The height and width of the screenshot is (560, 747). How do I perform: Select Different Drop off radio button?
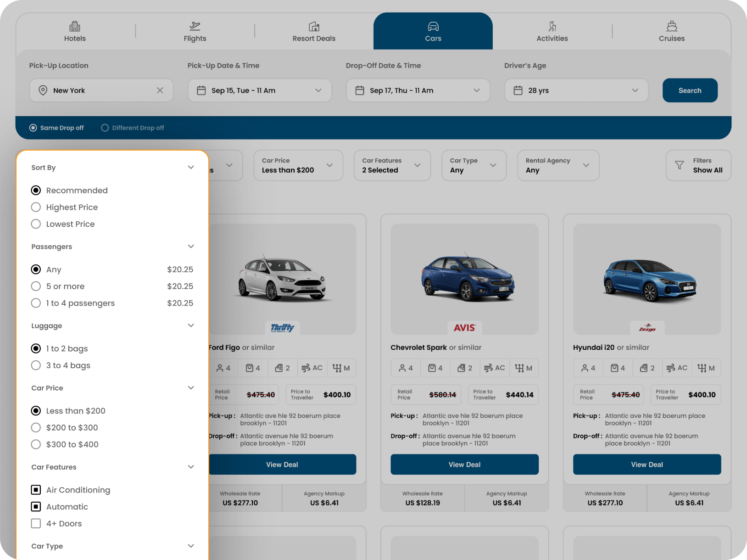[x=105, y=128]
